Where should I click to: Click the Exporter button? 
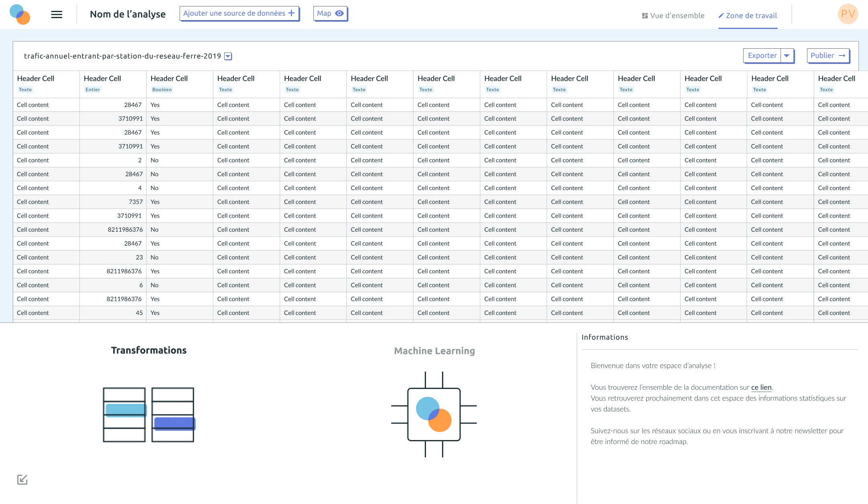coord(762,56)
